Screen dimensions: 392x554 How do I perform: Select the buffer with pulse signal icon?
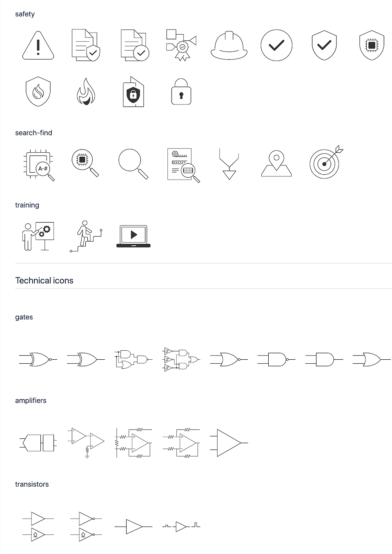click(181, 527)
